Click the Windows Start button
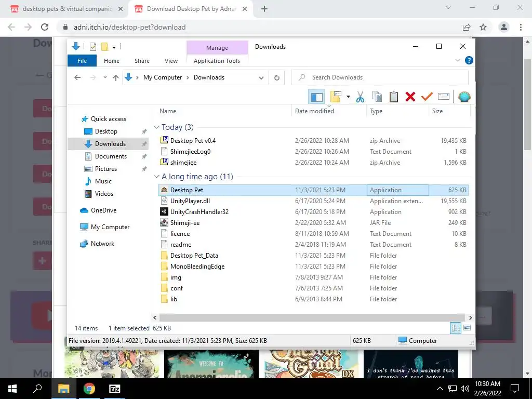The image size is (532, 399). click(x=12, y=389)
